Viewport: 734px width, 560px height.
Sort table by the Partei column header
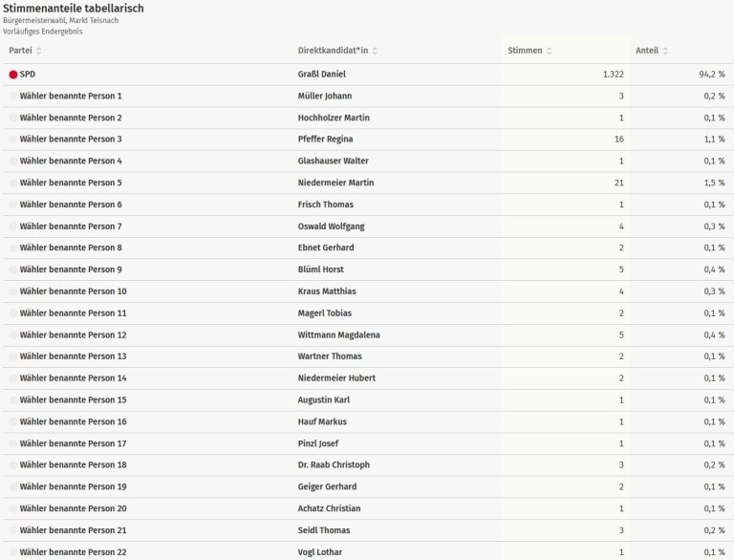20,51
